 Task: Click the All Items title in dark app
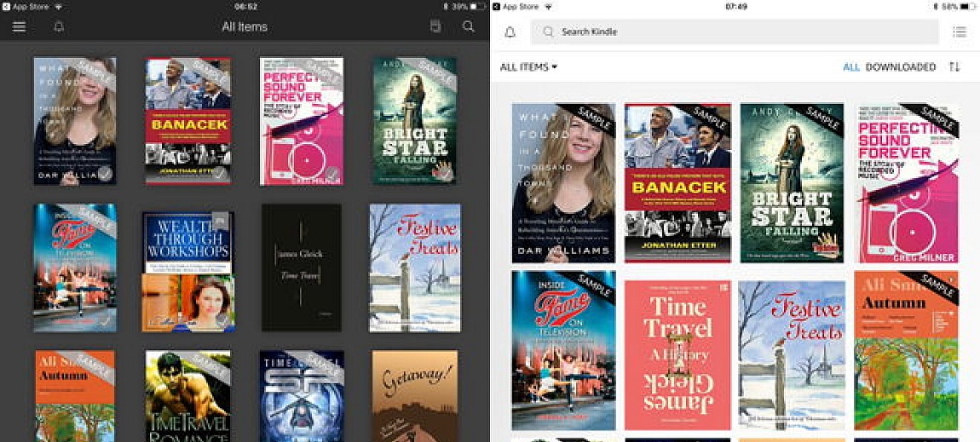[245, 27]
